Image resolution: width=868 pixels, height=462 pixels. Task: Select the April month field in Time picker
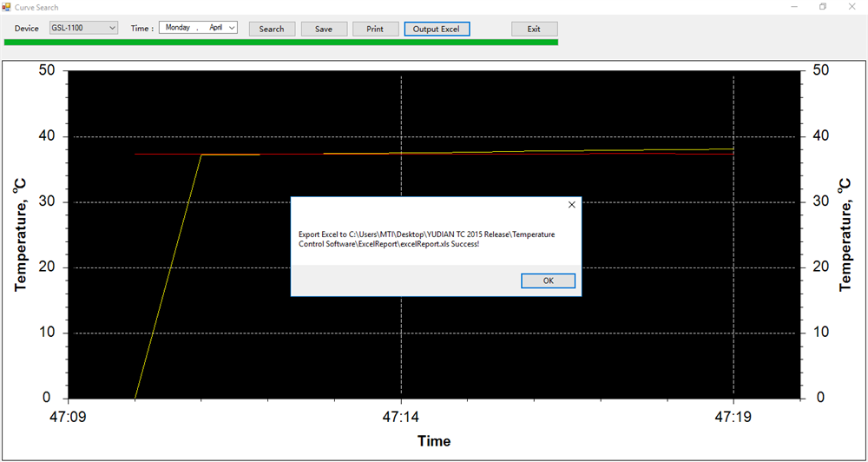(215, 28)
